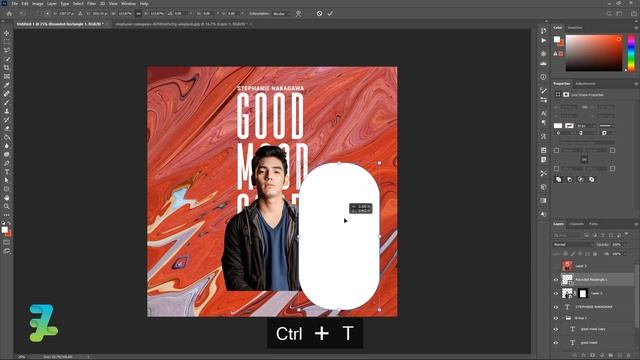Hide the layer with the mask thumbnail
The image size is (640, 360).
pos(556,293)
